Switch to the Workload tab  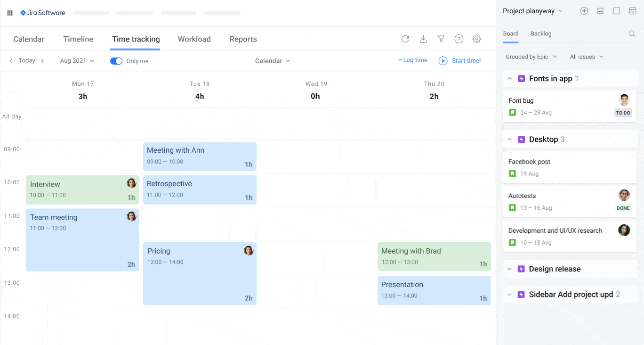[x=194, y=39]
